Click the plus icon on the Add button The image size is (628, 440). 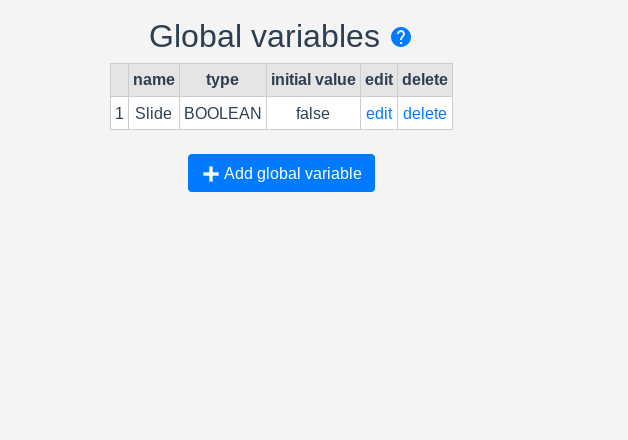tap(211, 174)
